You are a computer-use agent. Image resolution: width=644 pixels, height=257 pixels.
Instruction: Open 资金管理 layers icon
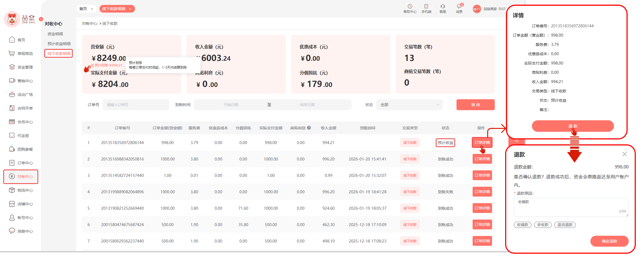(12, 67)
